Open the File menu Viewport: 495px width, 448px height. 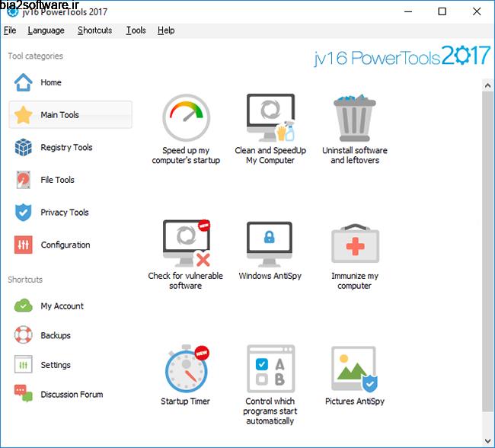click(x=10, y=30)
